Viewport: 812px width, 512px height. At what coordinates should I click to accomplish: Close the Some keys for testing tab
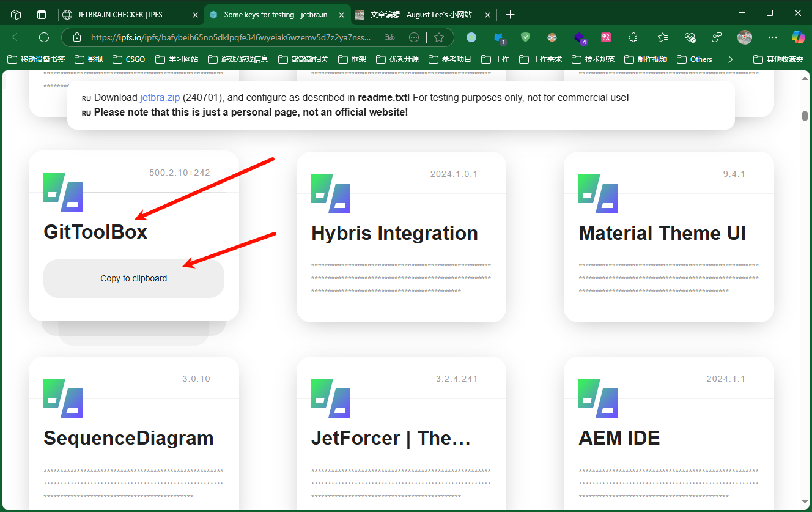[x=341, y=15]
